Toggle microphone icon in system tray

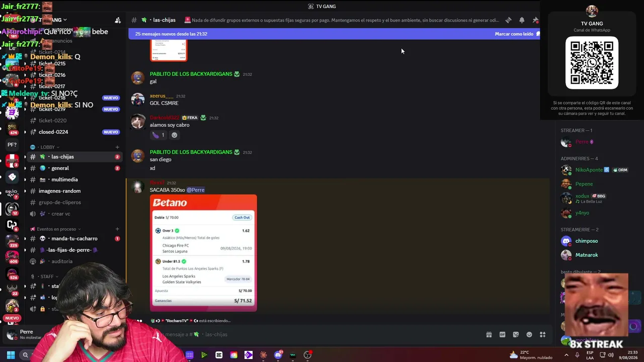tap(577, 355)
